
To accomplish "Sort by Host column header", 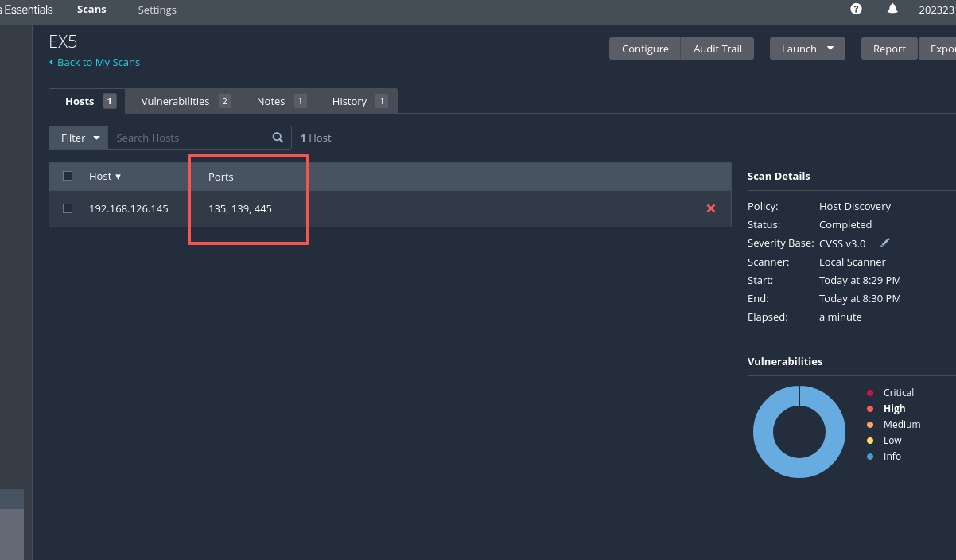I will coord(105,177).
